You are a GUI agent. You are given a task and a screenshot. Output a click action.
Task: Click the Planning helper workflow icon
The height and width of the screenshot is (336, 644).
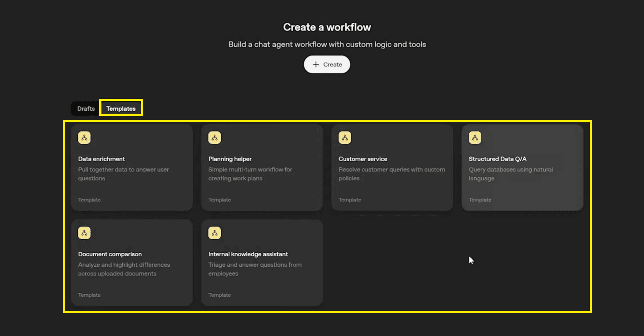(214, 138)
